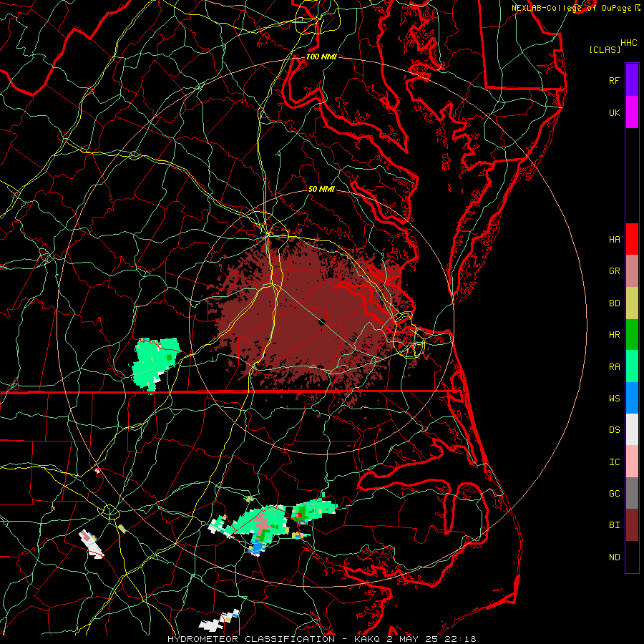The height and width of the screenshot is (644, 644).
Task: Click the mint green RA legend swatch
Action: [632, 366]
